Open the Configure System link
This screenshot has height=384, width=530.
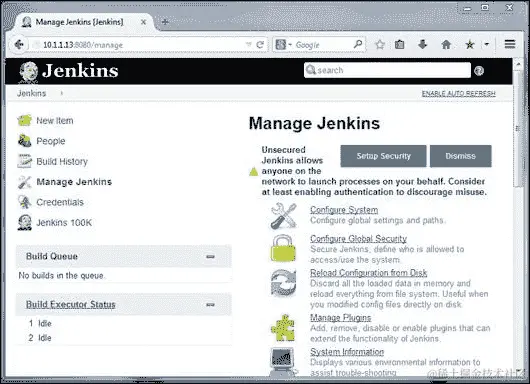(344, 210)
